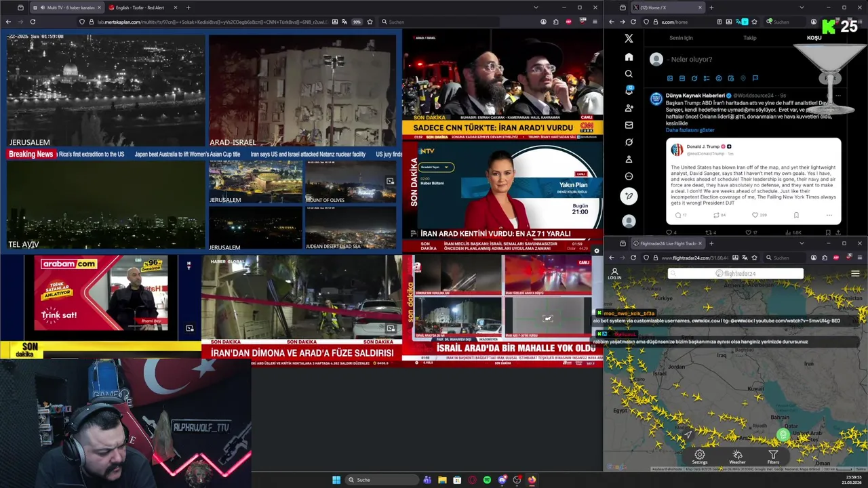The width and height of the screenshot is (868, 488).
Task: Insert emoji into the post
Action: pyautogui.click(x=719, y=79)
